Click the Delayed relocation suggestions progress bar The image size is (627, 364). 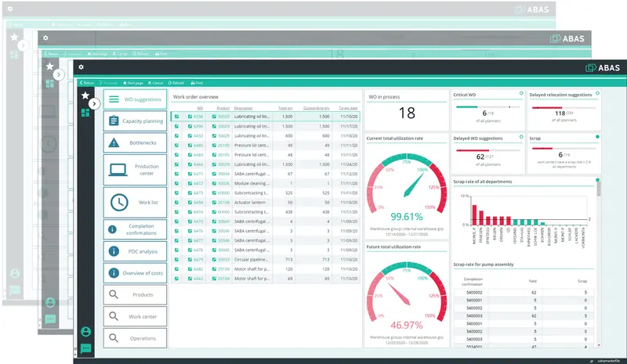click(x=564, y=107)
